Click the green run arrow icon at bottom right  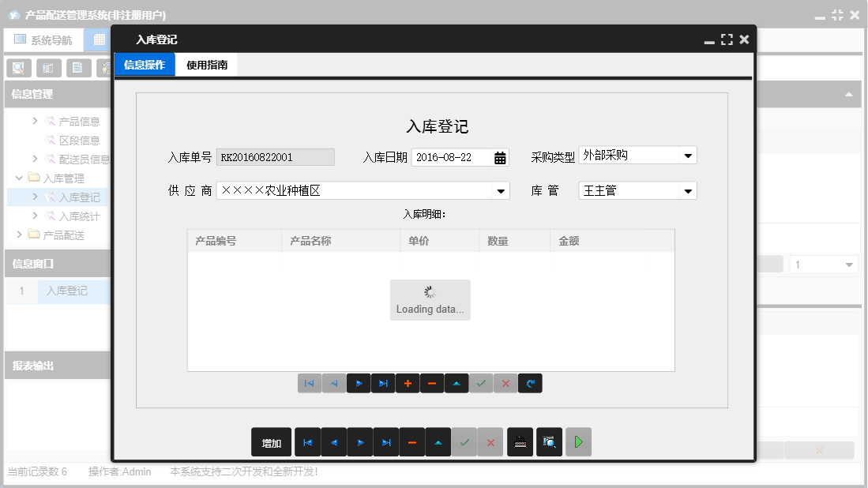click(x=578, y=442)
